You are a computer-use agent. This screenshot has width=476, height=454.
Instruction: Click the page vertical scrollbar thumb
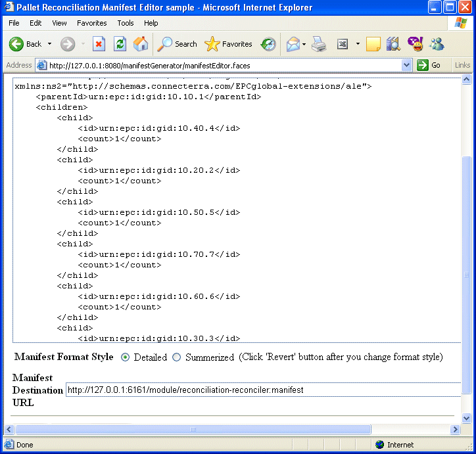point(466,275)
